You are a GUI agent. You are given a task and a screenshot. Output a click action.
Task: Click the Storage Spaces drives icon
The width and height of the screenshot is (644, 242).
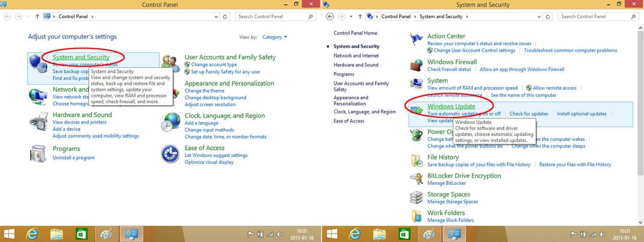[x=417, y=197]
